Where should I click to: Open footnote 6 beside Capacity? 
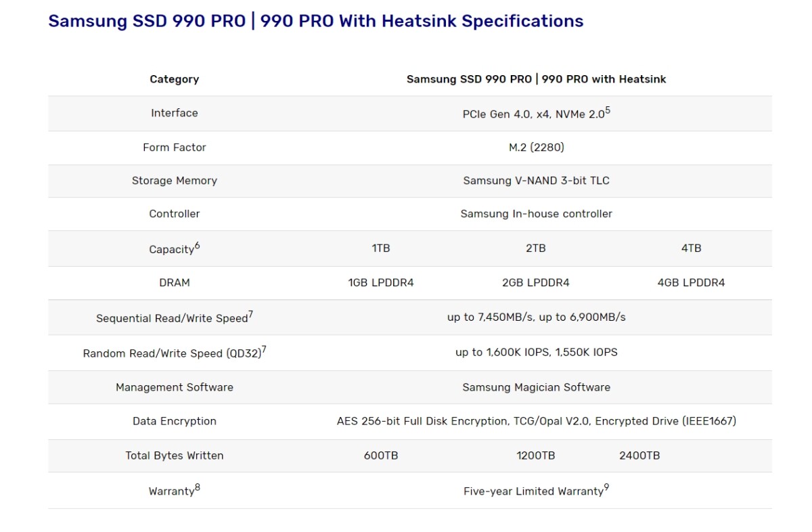[198, 246]
